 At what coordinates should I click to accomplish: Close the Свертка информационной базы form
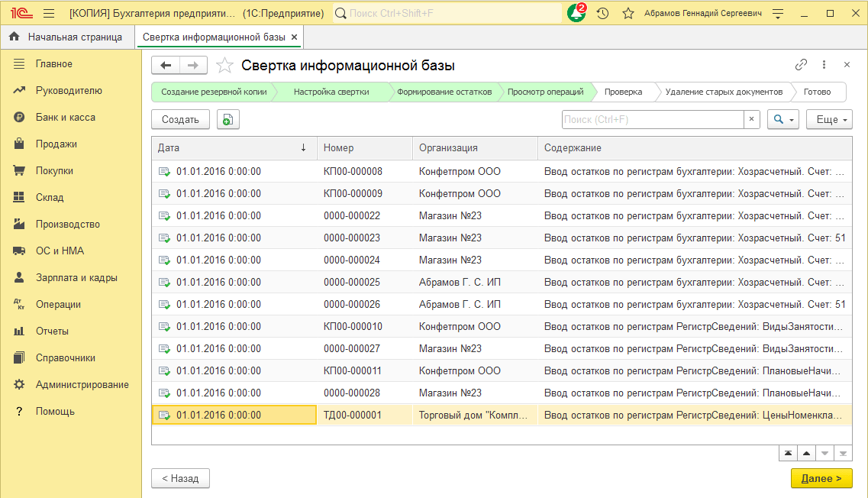click(847, 65)
